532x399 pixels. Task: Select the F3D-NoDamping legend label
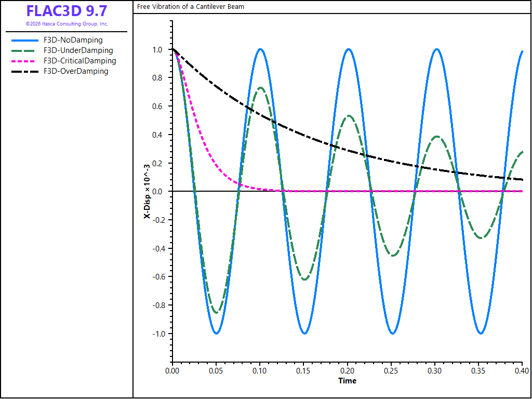[73, 40]
